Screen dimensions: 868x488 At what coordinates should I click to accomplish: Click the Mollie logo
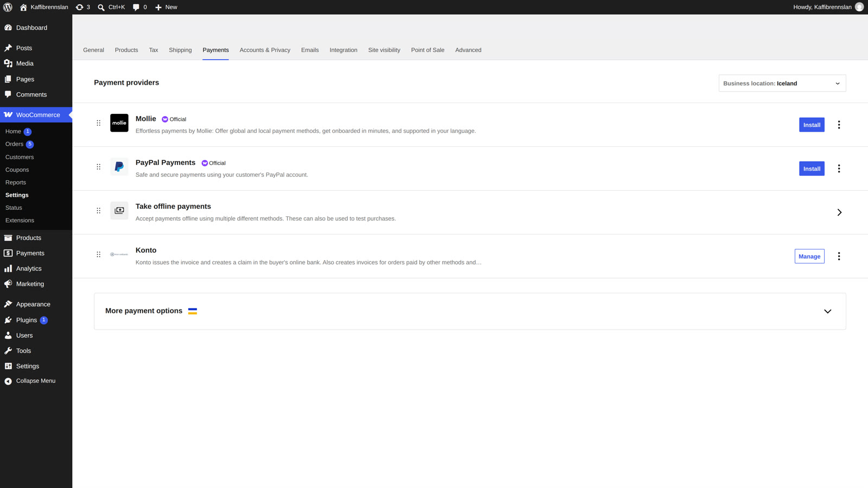[x=119, y=123]
